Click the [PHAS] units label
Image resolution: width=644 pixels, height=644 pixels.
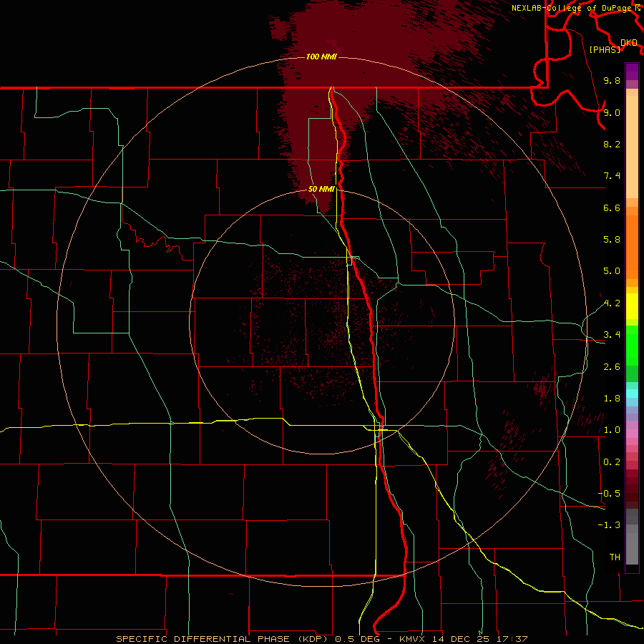pyautogui.click(x=605, y=49)
